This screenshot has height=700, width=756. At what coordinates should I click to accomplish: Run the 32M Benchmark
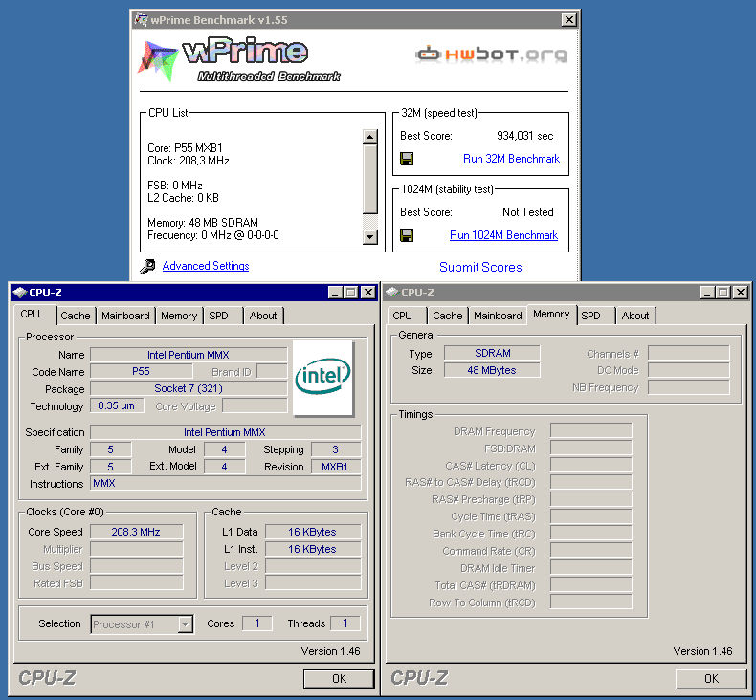pyautogui.click(x=511, y=159)
